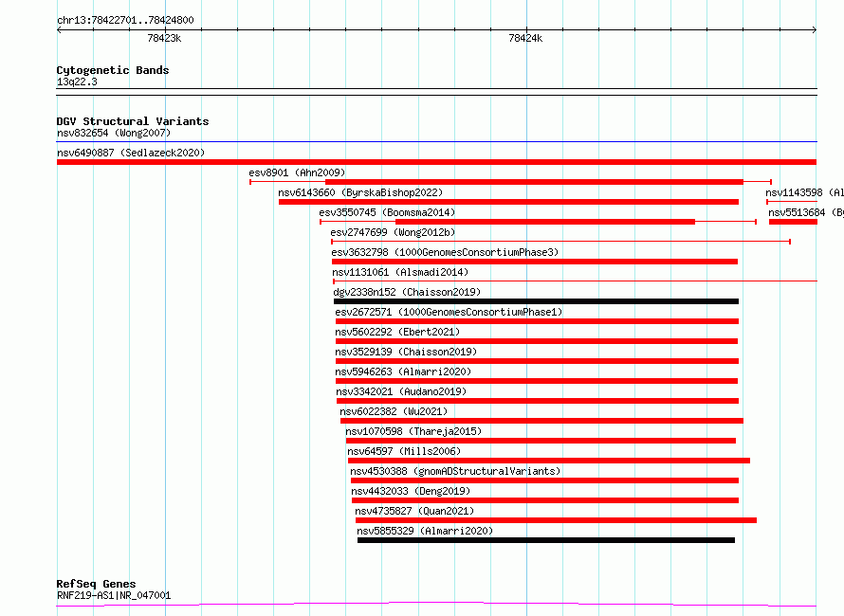Select the red nsv6022382 (Wu2021) bar
Viewport: 844px width, 616px height.
point(541,421)
